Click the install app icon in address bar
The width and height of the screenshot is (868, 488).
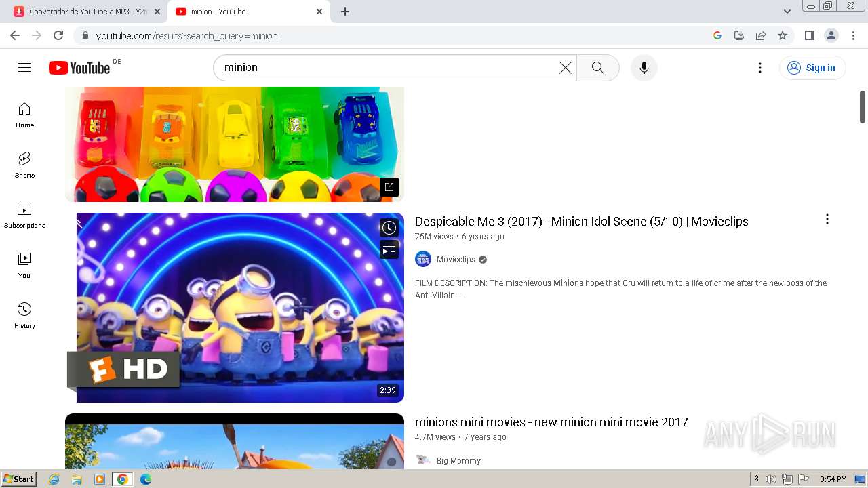tap(739, 35)
